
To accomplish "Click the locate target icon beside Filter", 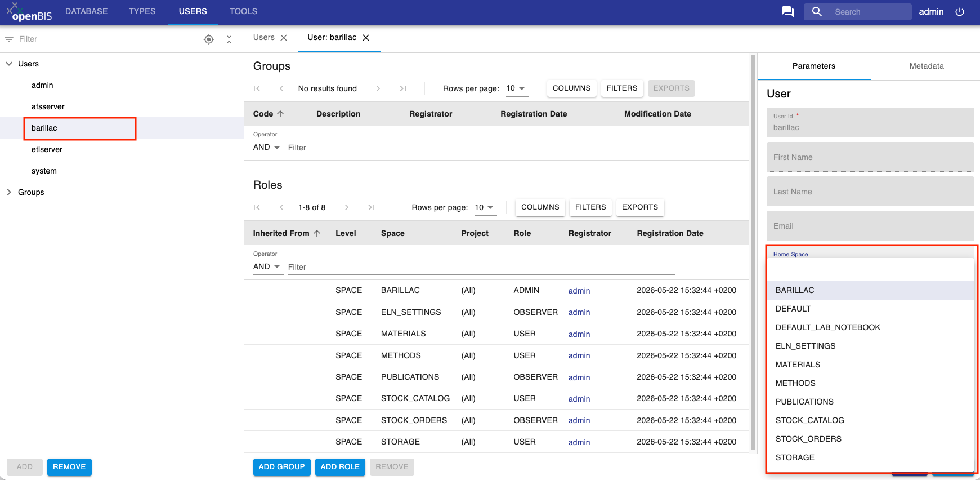I will [209, 39].
